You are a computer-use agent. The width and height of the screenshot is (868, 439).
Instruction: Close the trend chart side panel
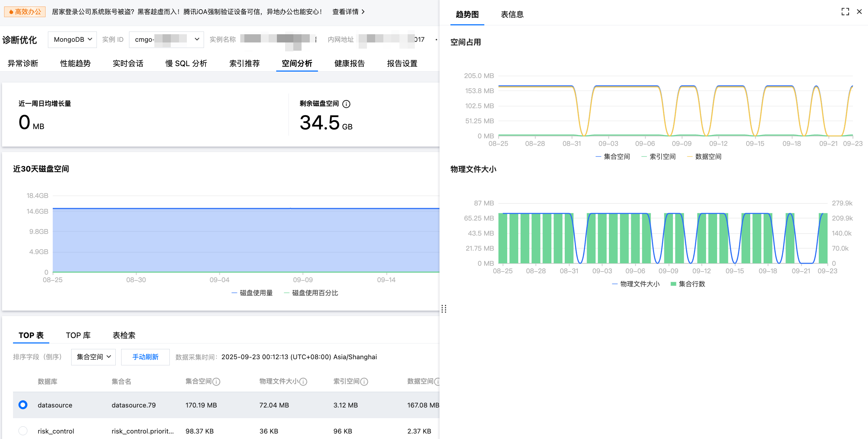click(859, 12)
